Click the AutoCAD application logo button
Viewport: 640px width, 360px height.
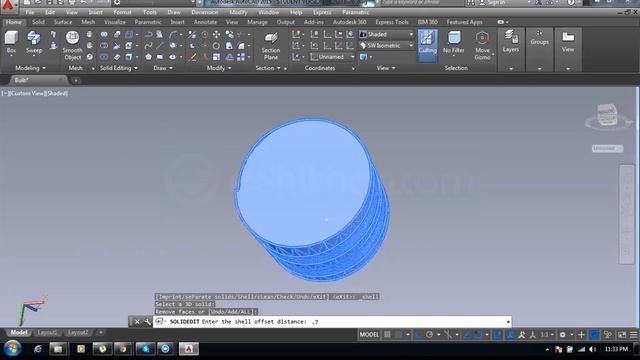click(8, 5)
